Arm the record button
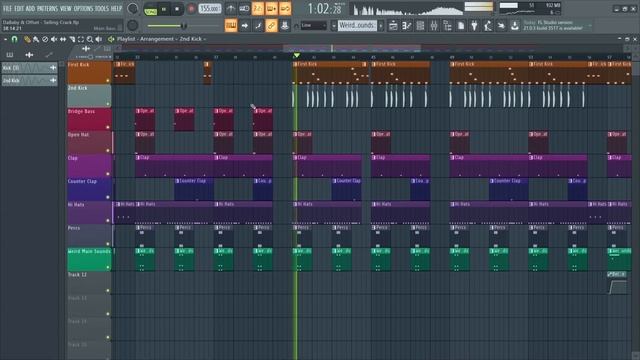 click(x=191, y=9)
